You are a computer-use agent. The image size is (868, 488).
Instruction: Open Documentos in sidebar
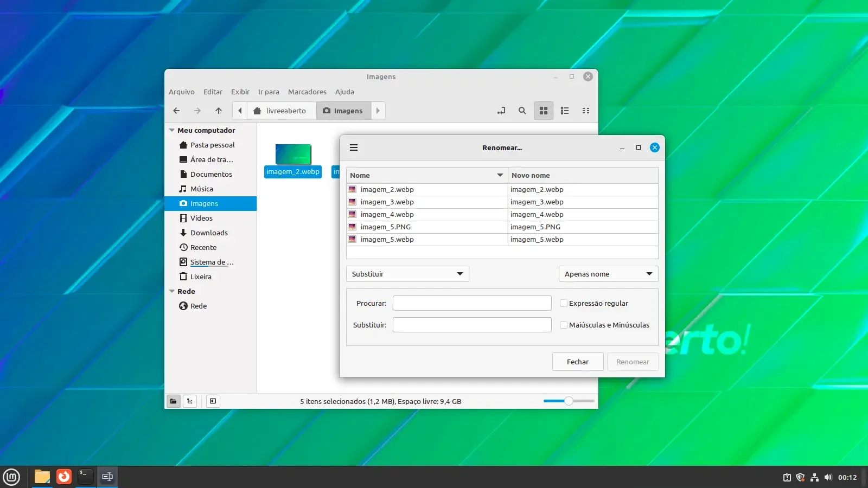tap(210, 174)
